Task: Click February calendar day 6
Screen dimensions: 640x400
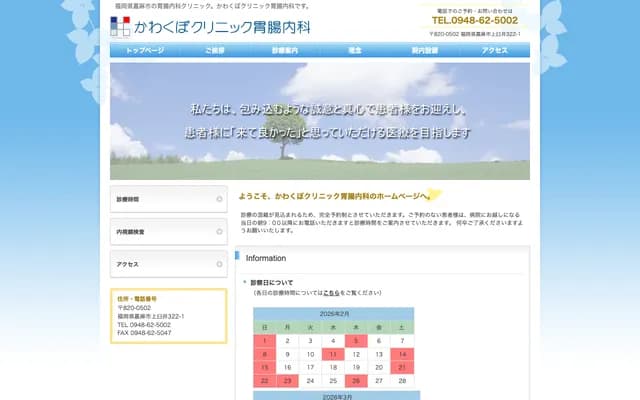Action: tap(379, 341)
